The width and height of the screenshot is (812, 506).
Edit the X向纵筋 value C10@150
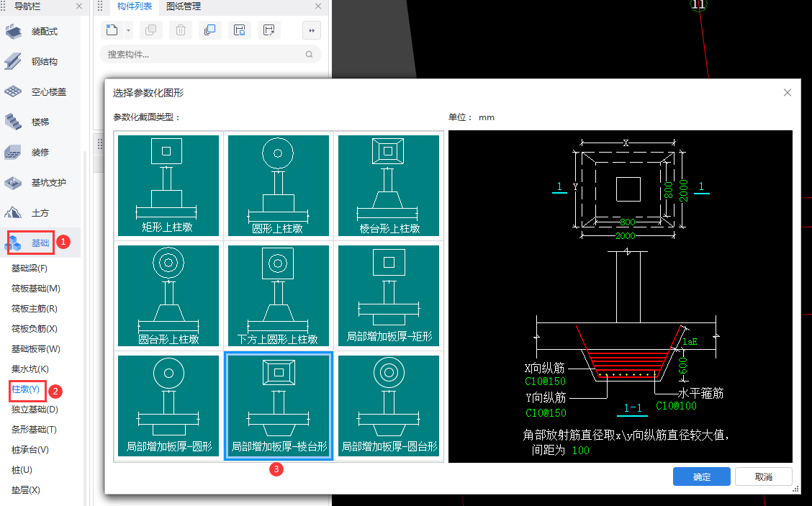point(546,381)
